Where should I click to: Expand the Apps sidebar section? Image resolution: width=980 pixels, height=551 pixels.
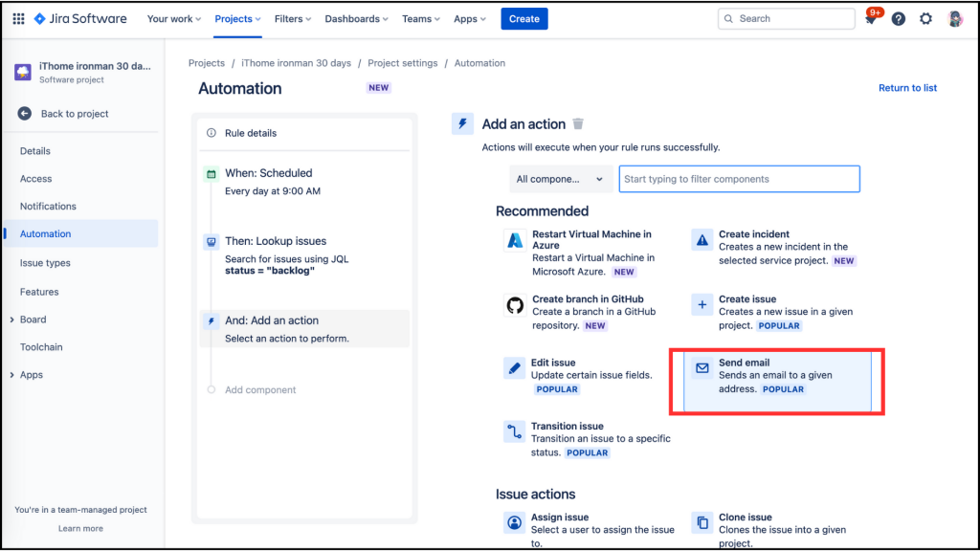pos(11,375)
